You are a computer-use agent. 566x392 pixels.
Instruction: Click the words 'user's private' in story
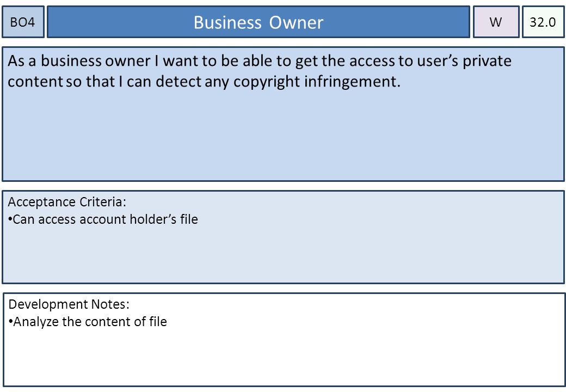tap(464, 61)
